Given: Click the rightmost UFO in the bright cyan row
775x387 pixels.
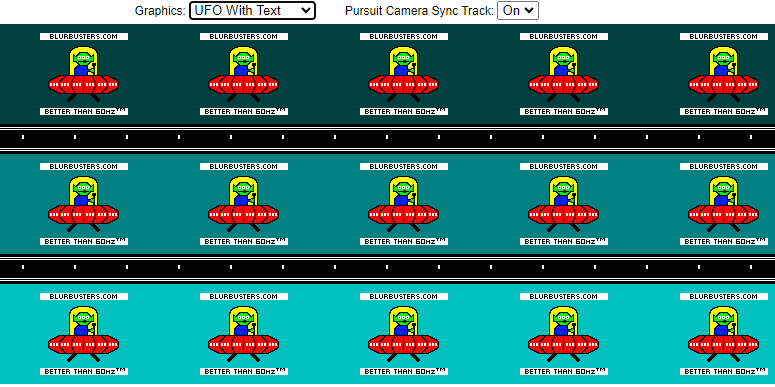Looking at the screenshot, I should click(724, 334).
